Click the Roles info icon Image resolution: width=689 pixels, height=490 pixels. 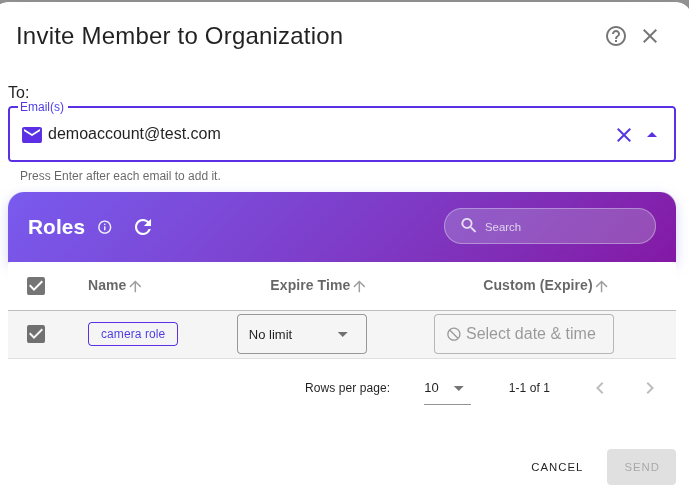(105, 227)
